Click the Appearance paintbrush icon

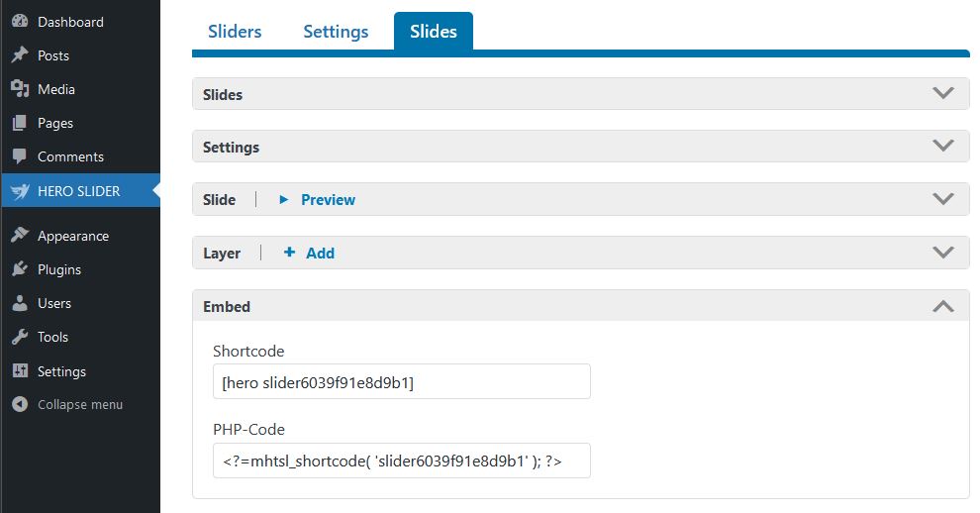click(20, 236)
